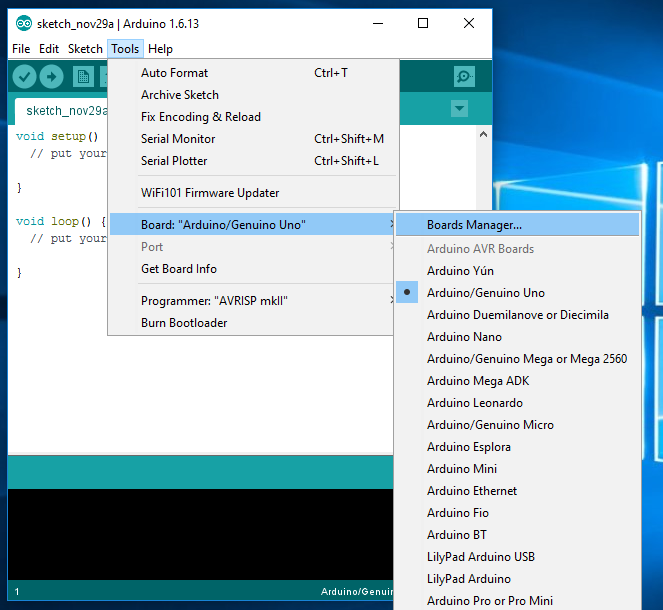Viewport: 663px width, 610px height.
Task: Select Arduino Pro or Pro Mini board
Action: [x=517, y=600]
